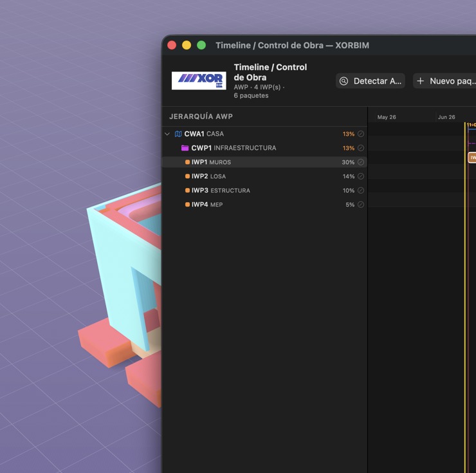Toggle the circle-slash icon on IWP2 LOSA row

click(x=361, y=176)
